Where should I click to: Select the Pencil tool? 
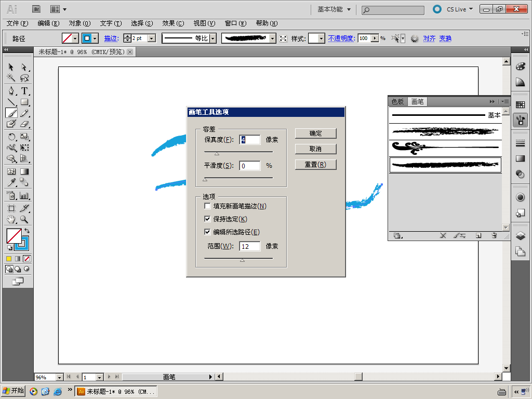tap(24, 113)
